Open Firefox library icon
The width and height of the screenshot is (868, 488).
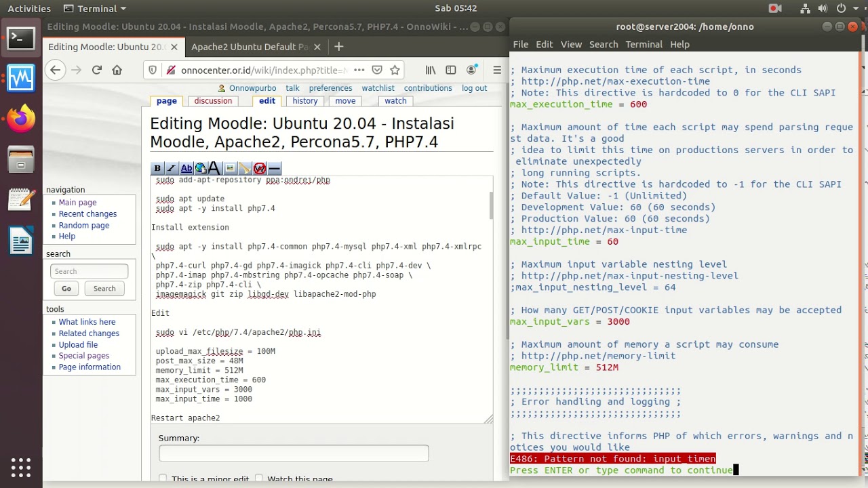(431, 70)
